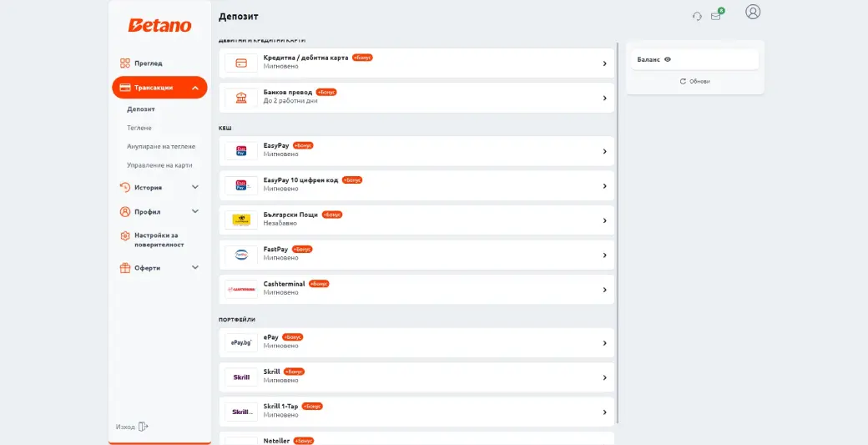This screenshot has width=868, height=445.
Task: Open Настройки за поверителност menu item
Action: (159, 240)
